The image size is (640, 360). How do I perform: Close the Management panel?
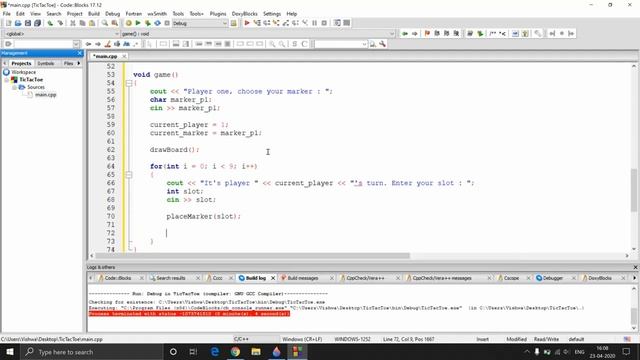(x=80, y=53)
